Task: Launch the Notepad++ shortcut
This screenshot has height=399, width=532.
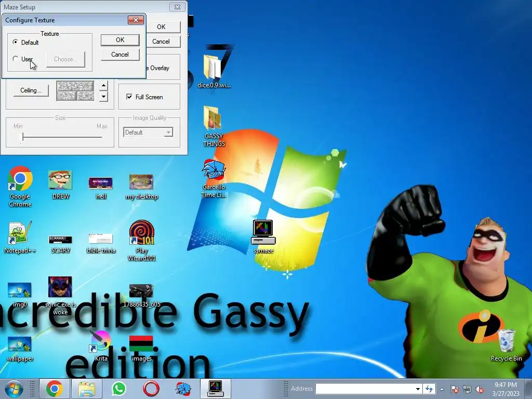Action: [x=20, y=237]
